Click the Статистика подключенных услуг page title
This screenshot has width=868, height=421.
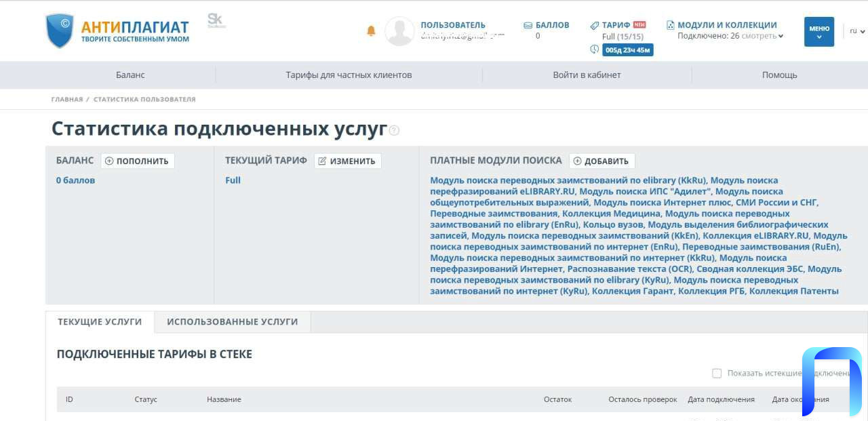[x=220, y=129]
